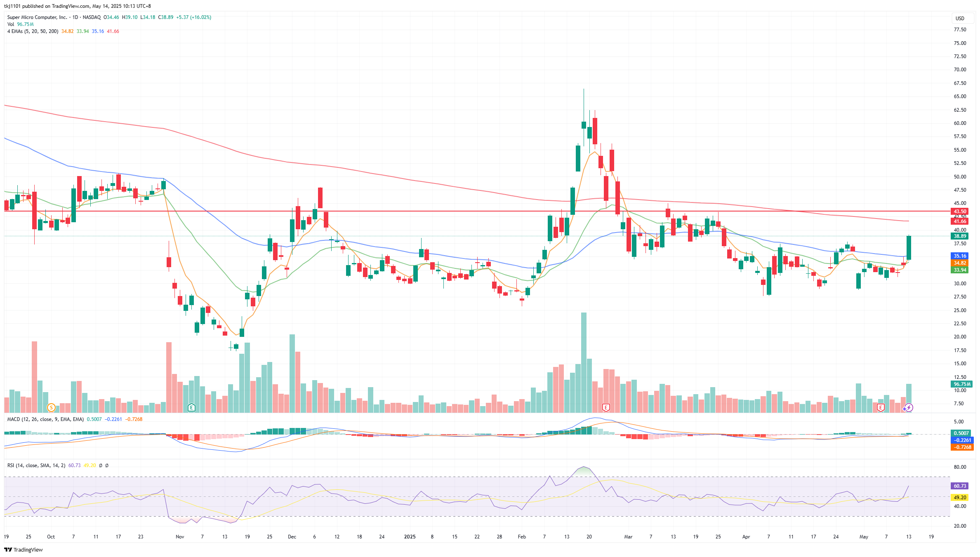Viewport: 980px width, 557px height.
Task: Click the blue 35.16 EMA value in legend
Action: click(98, 31)
